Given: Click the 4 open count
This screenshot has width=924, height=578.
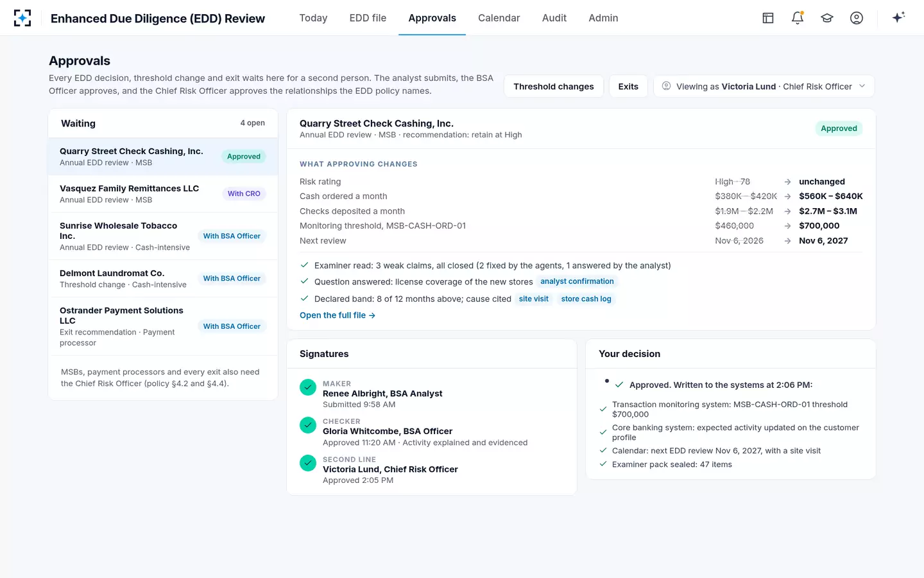Looking at the screenshot, I should click(252, 123).
